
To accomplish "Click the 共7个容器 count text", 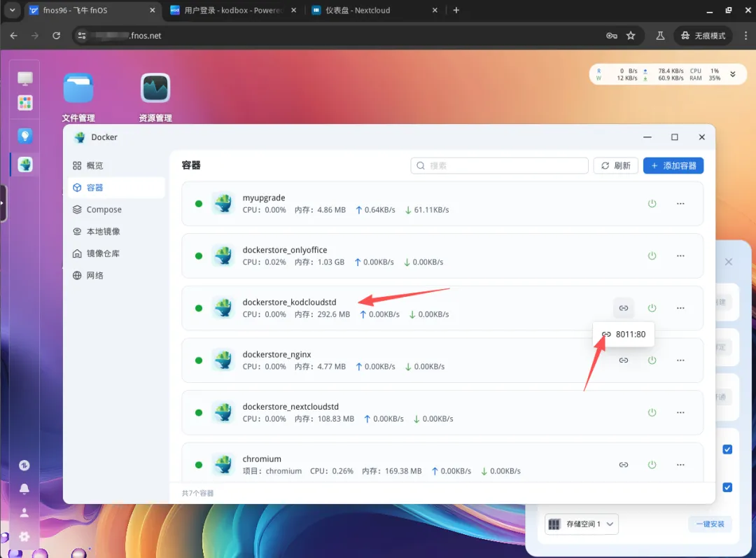I will [197, 493].
